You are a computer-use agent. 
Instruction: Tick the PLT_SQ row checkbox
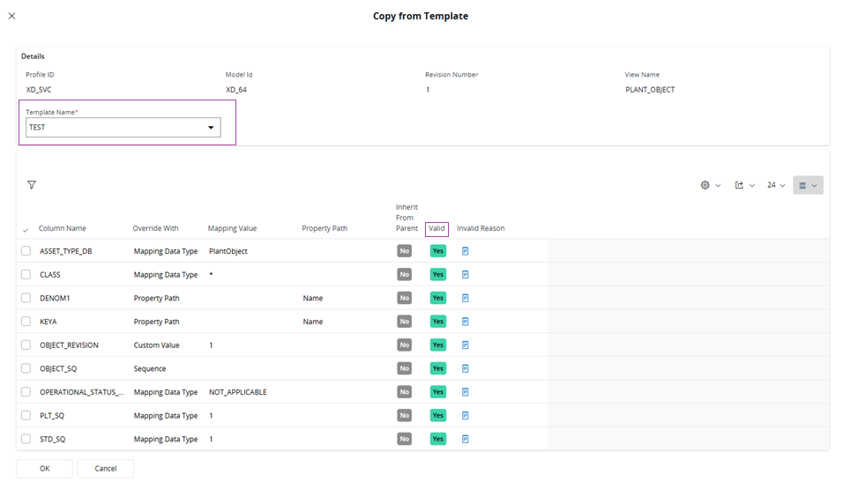(x=26, y=415)
